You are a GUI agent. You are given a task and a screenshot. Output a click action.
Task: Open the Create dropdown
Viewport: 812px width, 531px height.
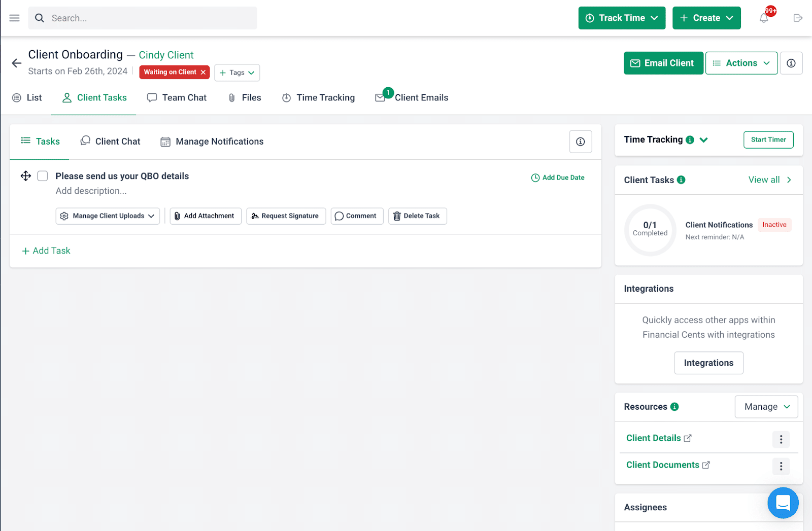point(706,18)
